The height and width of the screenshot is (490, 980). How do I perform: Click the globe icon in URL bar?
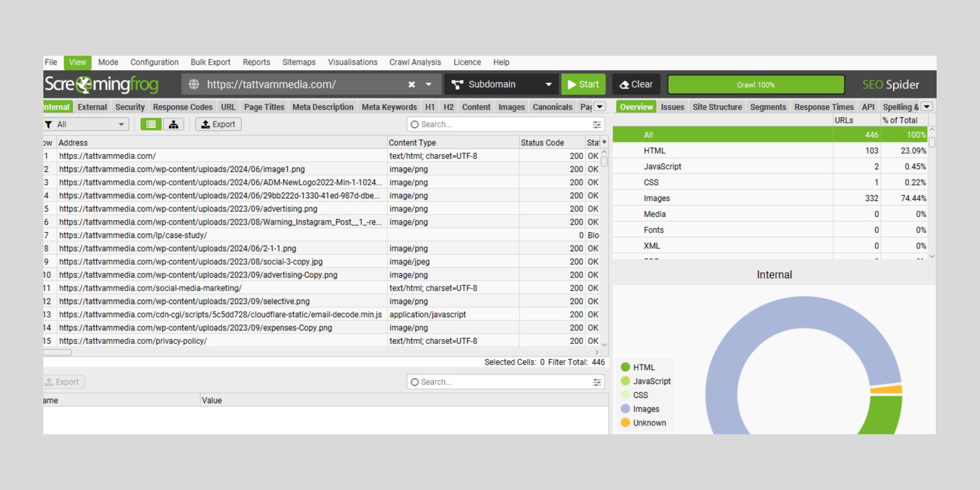click(x=194, y=84)
